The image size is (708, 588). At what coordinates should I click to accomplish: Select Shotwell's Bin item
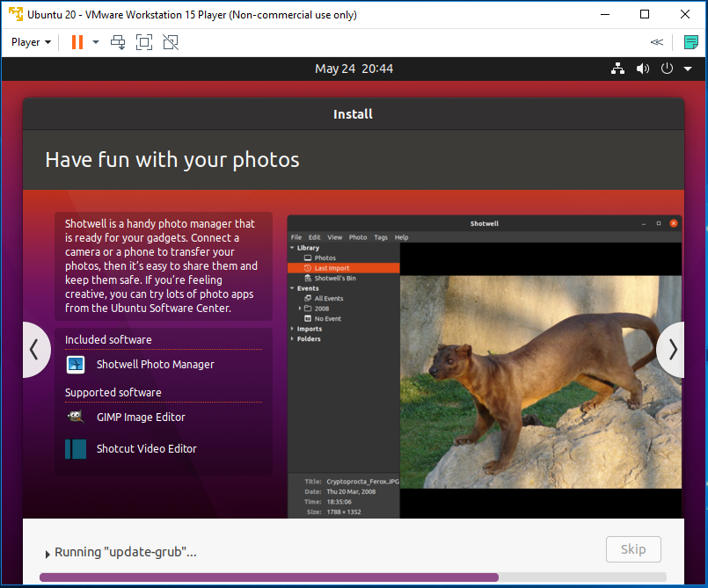click(335, 279)
